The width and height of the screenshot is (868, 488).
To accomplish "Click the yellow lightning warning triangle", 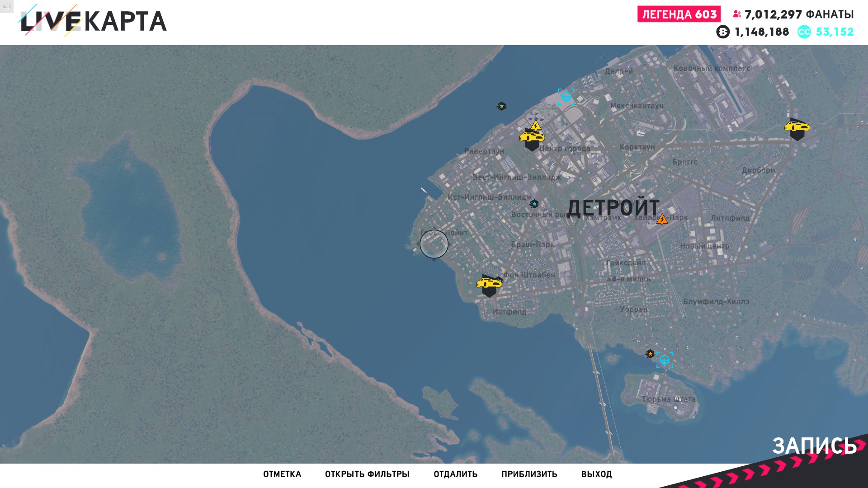I will point(536,125).
